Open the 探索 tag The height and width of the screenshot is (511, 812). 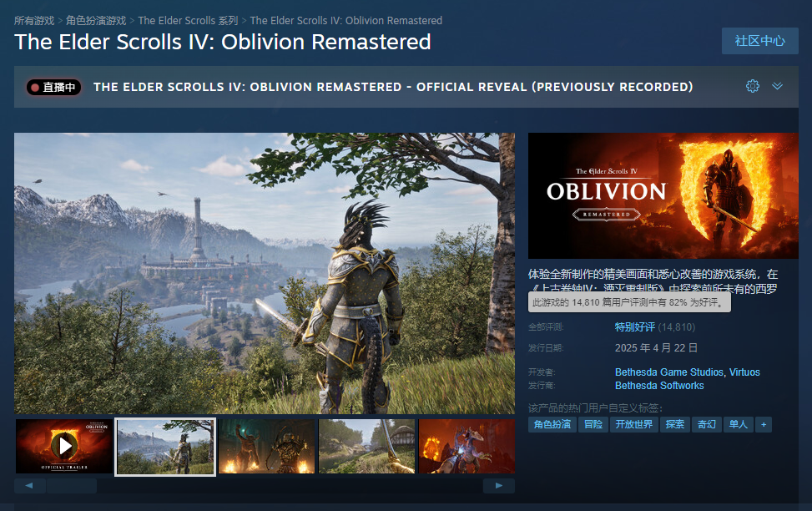(675, 424)
